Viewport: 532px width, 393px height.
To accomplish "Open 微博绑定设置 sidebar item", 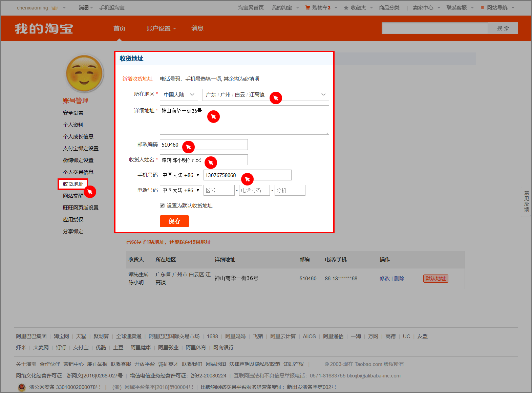I will coord(78,160).
